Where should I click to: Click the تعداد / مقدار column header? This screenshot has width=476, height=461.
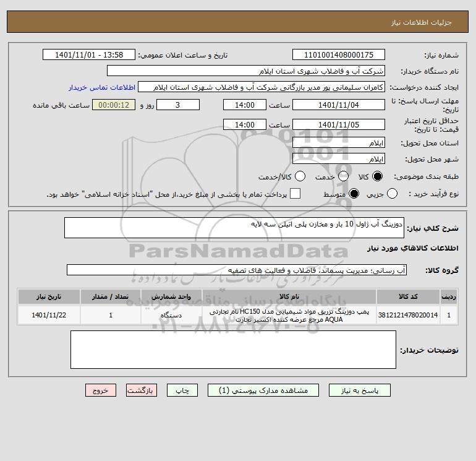pos(111,296)
